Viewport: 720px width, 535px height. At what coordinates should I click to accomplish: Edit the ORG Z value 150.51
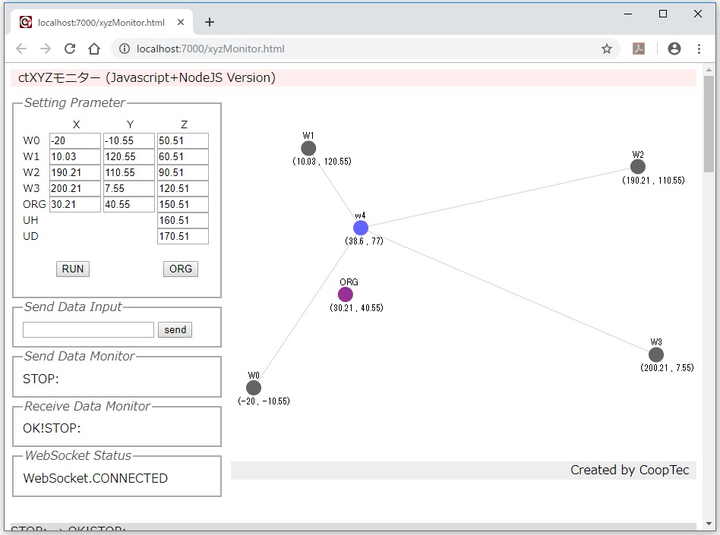tap(183, 204)
